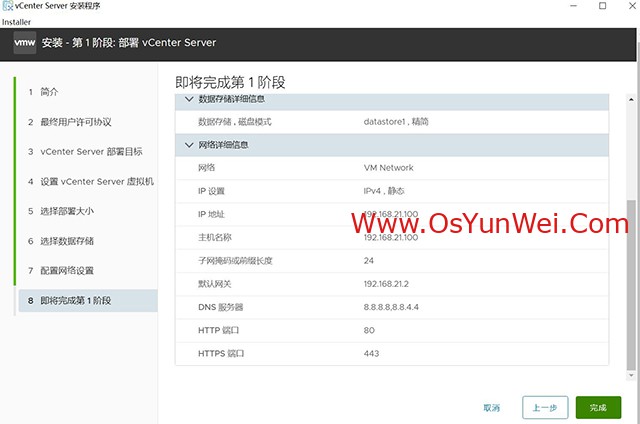
Task: Select the DNS value 8.8.8.8,8.8.4.4
Action: tap(391, 307)
